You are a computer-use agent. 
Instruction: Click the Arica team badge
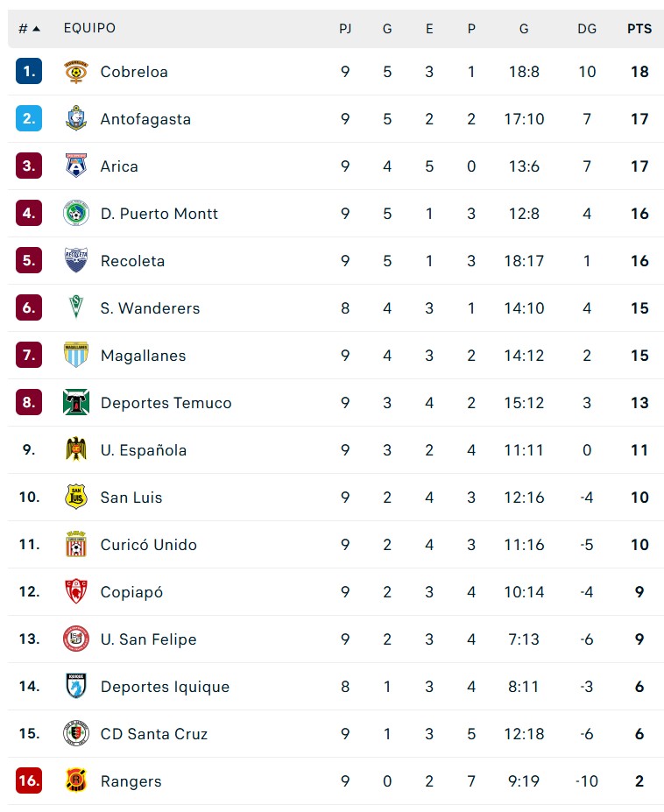click(x=76, y=166)
